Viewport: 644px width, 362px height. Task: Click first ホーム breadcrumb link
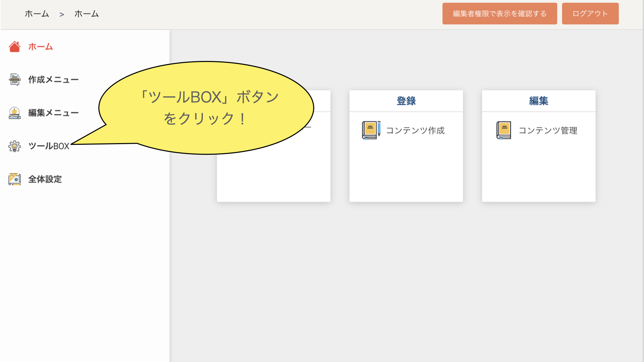(37, 14)
